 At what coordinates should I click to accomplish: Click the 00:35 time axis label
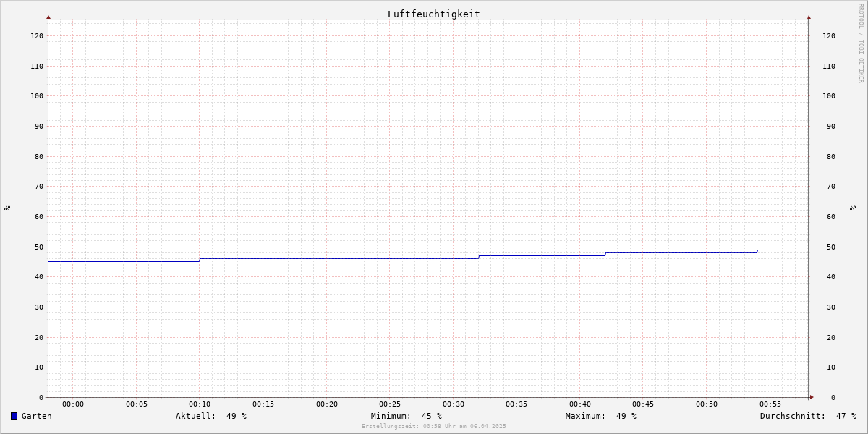pyautogui.click(x=516, y=404)
